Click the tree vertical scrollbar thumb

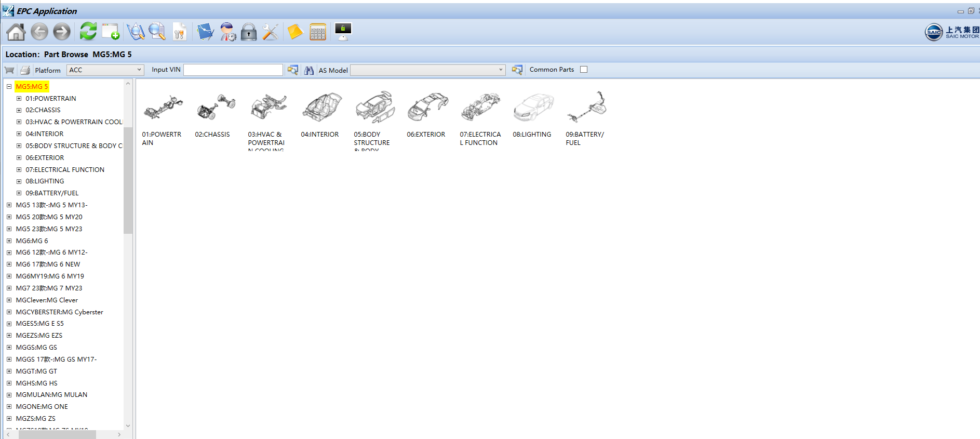128,180
